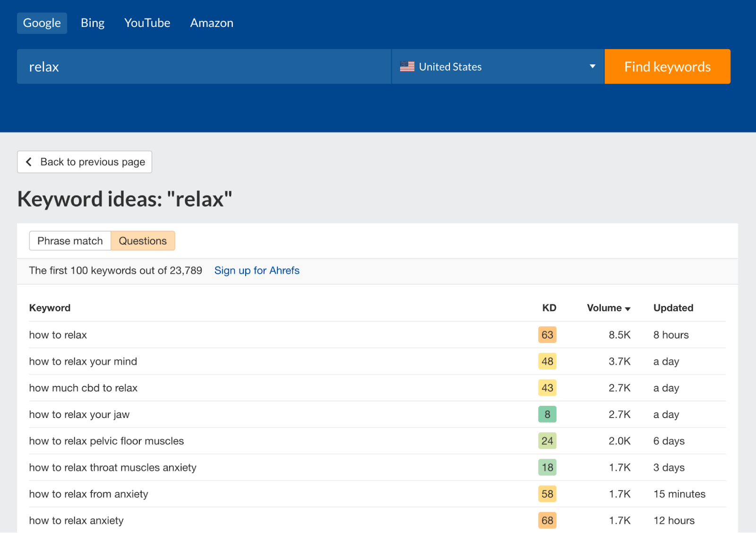Switch to the Amazon tab
Image resolution: width=756 pixels, height=533 pixels.
tap(211, 23)
